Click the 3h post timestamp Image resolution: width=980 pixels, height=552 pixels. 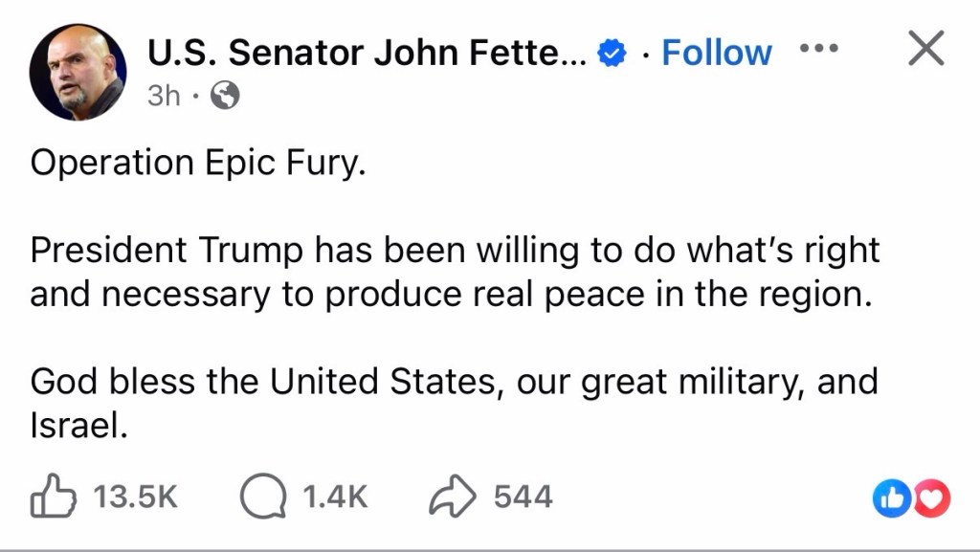point(163,96)
